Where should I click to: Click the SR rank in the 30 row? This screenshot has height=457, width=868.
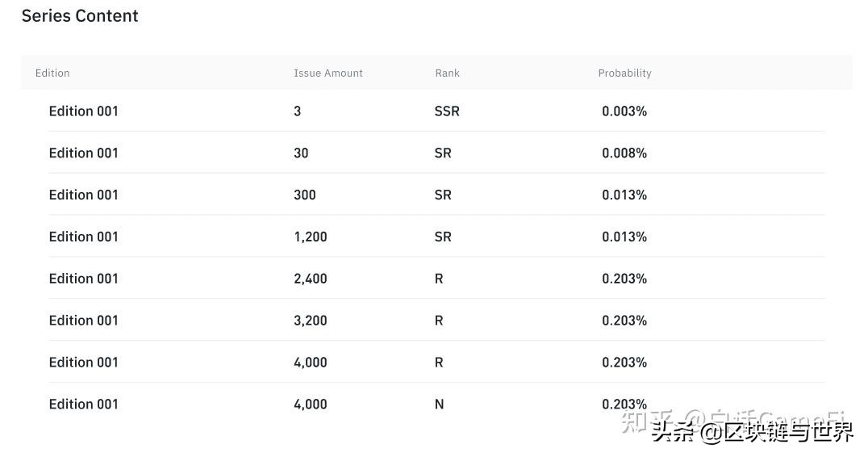[x=443, y=153]
